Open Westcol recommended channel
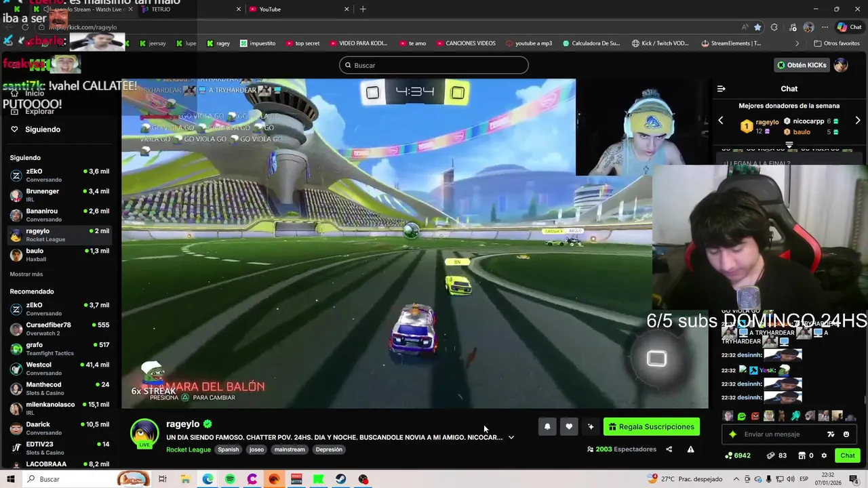Image resolution: width=868 pixels, height=488 pixels. pyautogui.click(x=60, y=369)
